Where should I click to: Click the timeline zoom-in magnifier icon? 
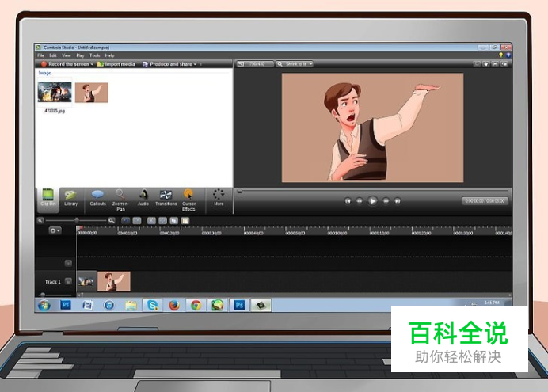(x=112, y=220)
